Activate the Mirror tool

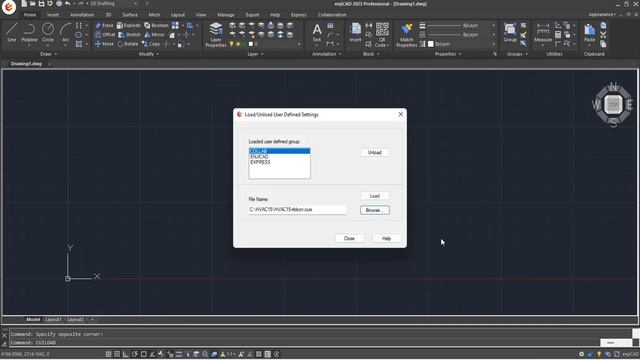154,35
